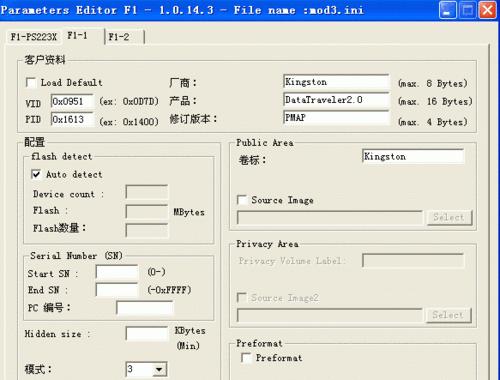
Task: Click the Public Area volume label field
Action: pos(413,156)
